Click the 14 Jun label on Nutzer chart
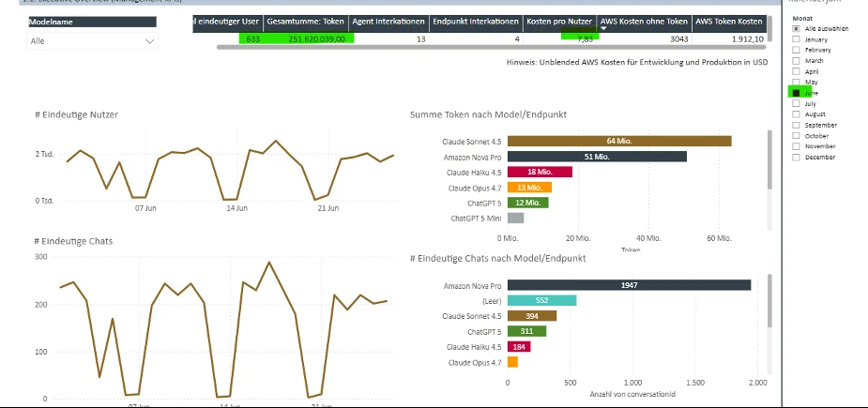This screenshot has width=868, height=408. point(236,208)
